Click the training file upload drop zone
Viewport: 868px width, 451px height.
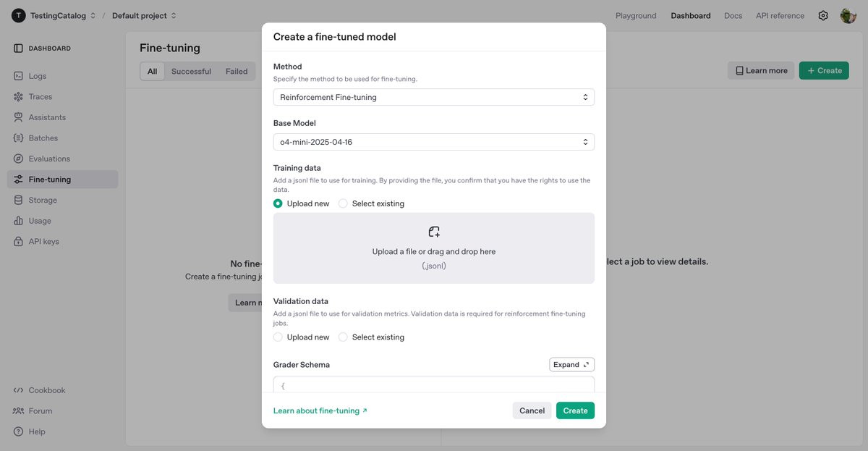pos(433,248)
